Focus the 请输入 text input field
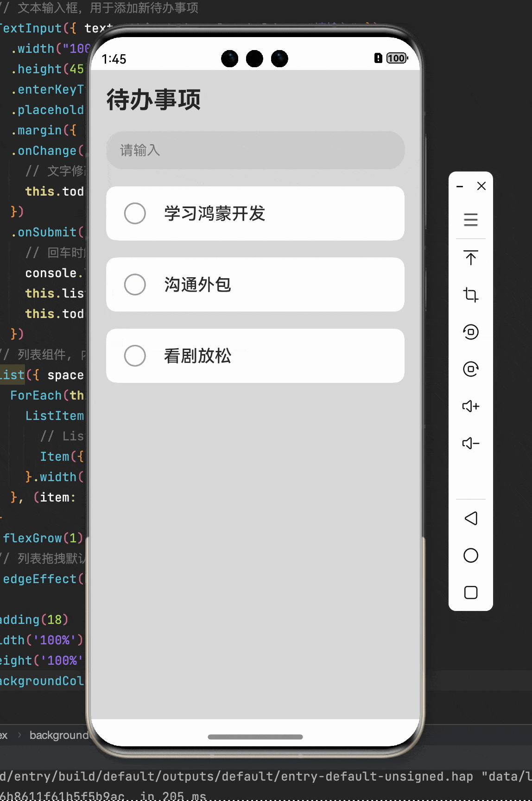Image resolution: width=532 pixels, height=801 pixels. 255,150
